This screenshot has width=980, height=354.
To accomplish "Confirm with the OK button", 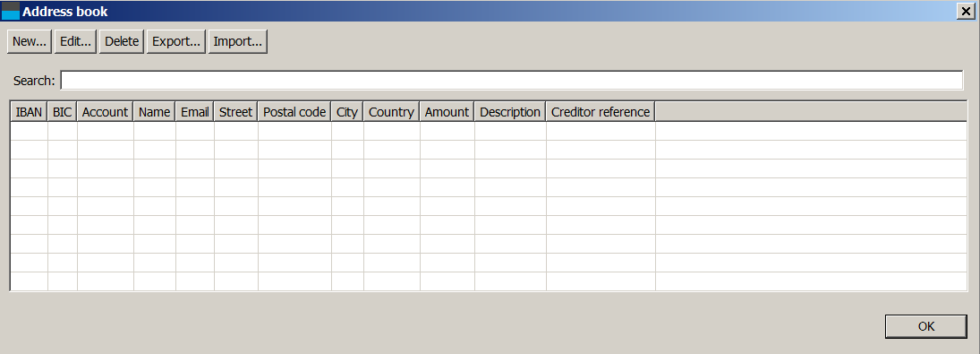I will (x=926, y=326).
